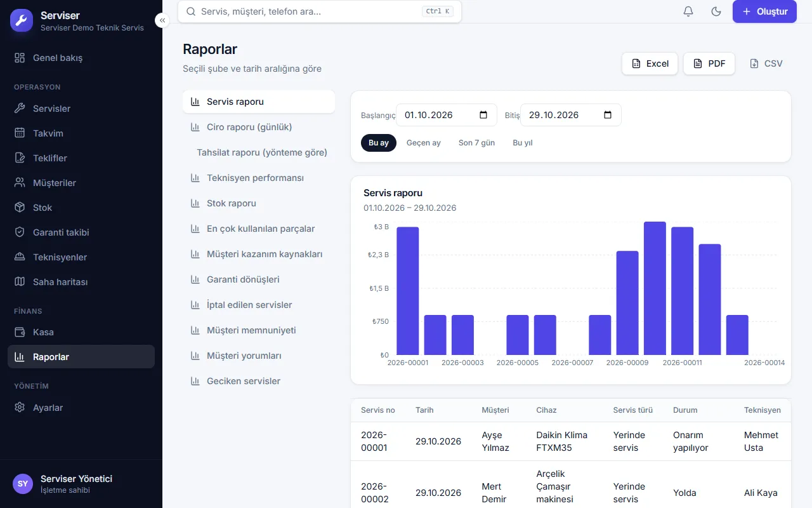
Task: Open Tahsilat raporu (yönteme göre)
Action: click(x=259, y=152)
